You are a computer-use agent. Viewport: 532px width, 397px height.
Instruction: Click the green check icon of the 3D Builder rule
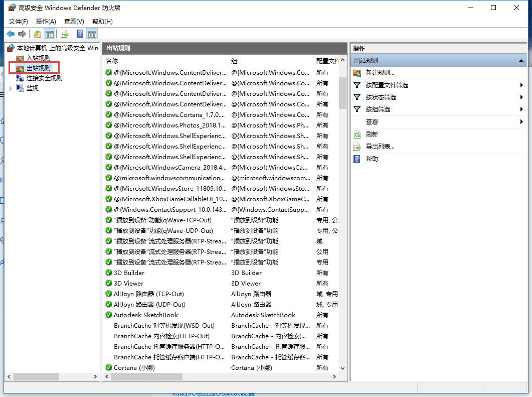109,273
